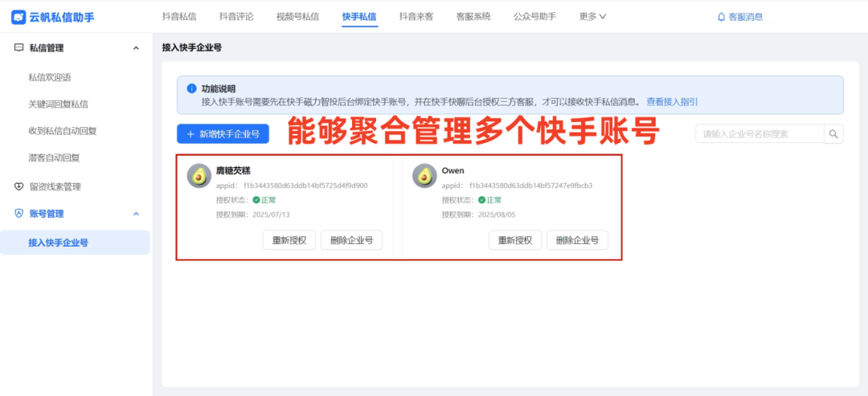
Task: Click 重新授权 on the 膚糖熒糕 card
Action: click(x=289, y=240)
